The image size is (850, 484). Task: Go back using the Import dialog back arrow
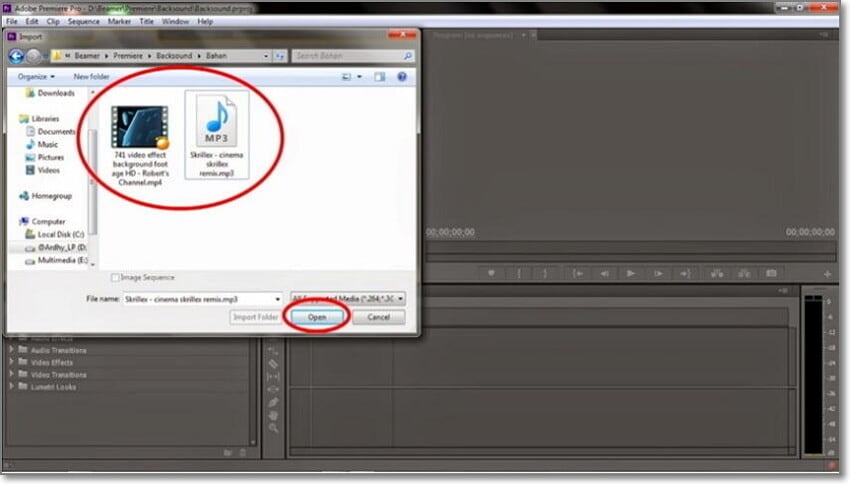tap(16, 56)
